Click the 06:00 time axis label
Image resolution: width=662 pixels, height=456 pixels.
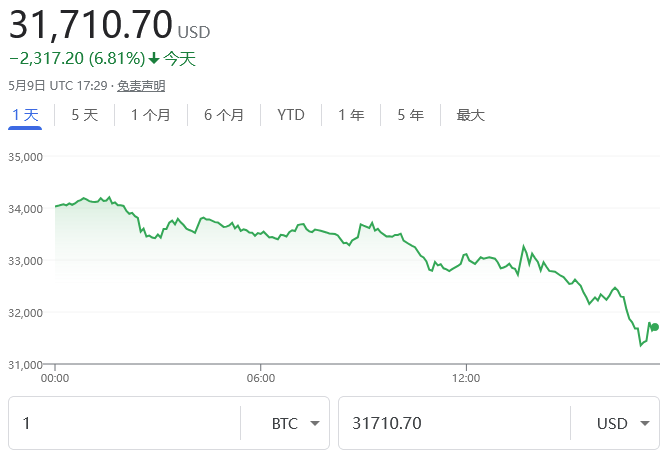[260, 379]
